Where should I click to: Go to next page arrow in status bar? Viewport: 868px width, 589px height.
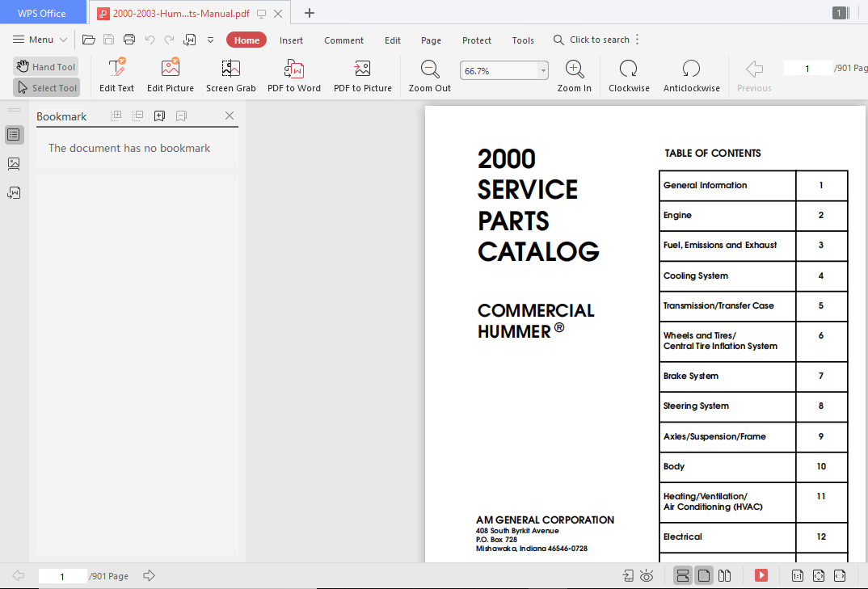coord(149,576)
